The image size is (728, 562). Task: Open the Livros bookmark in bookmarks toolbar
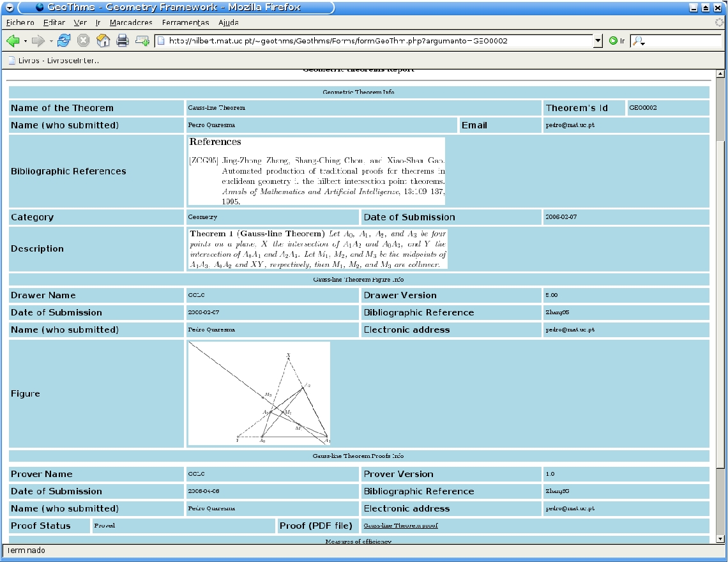click(x=54, y=61)
